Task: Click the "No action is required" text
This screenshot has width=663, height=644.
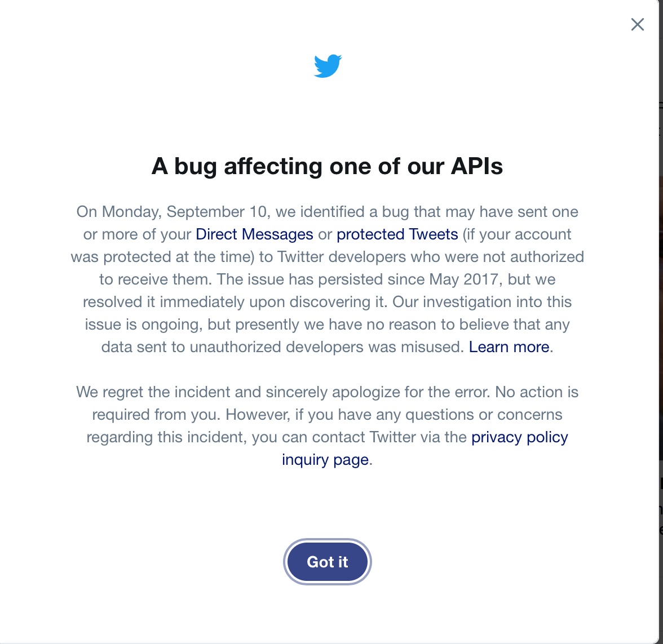Action: pos(537,392)
